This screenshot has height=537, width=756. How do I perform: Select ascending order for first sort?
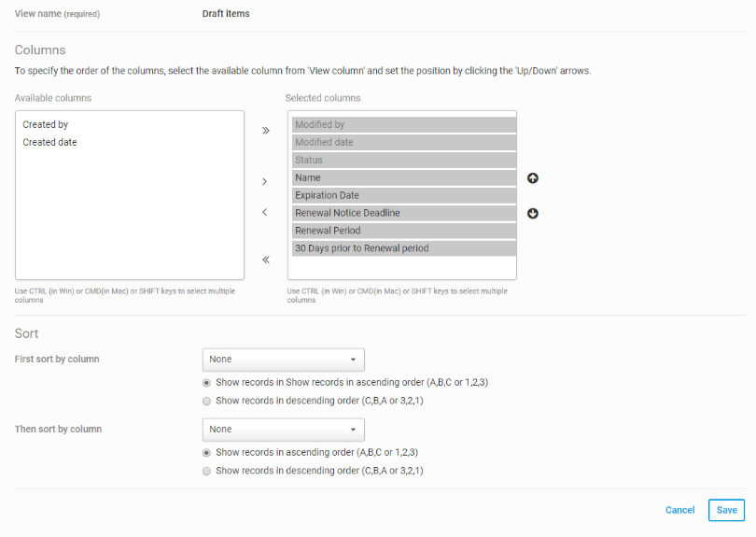[x=206, y=383]
